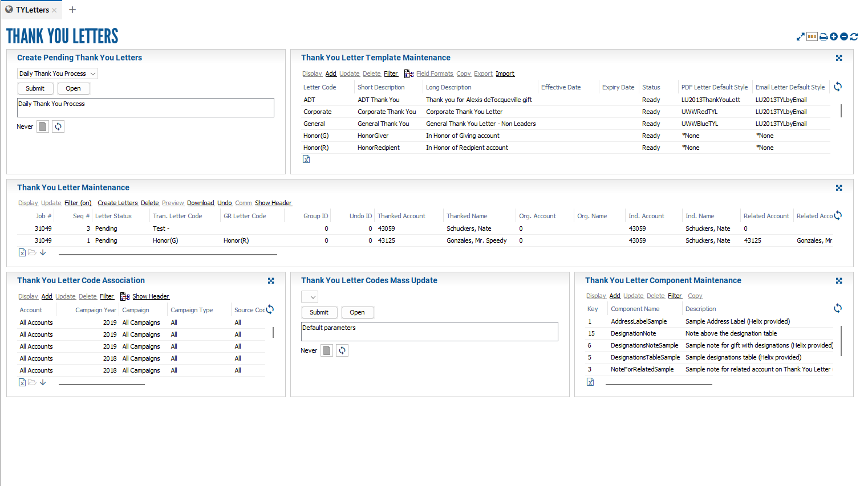This screenshot has width=868, height=486.
Task: Click refresh status icon in Mass Update panel
Action: [342, 350]
